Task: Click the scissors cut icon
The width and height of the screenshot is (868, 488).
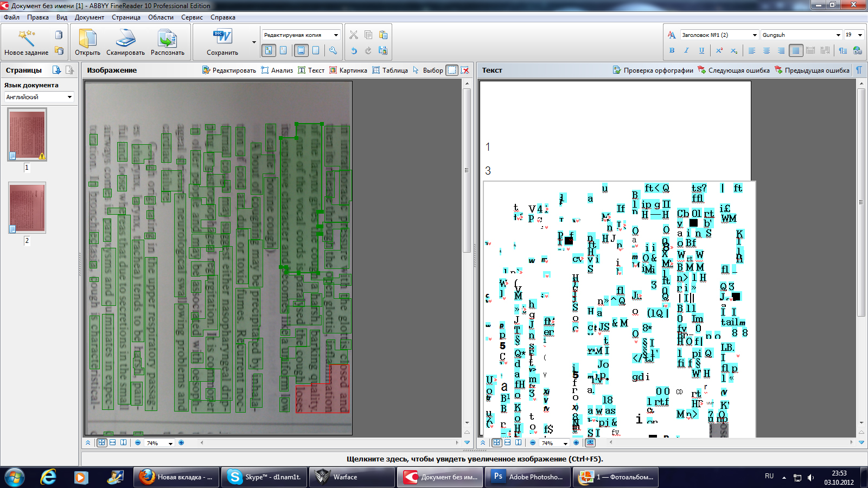Action: click(354, 35)
